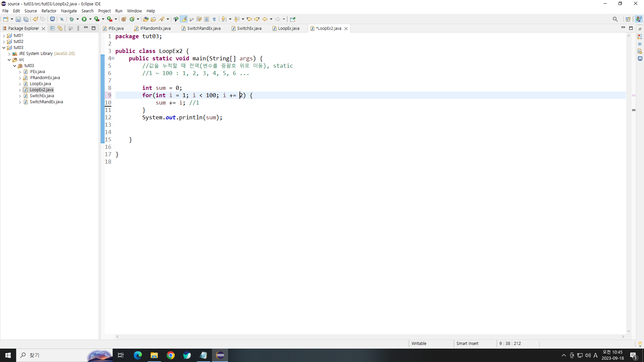Collapse the src folder
This screenshot has height=362, width=644.
pyautogui.click(x=9, y=60)
